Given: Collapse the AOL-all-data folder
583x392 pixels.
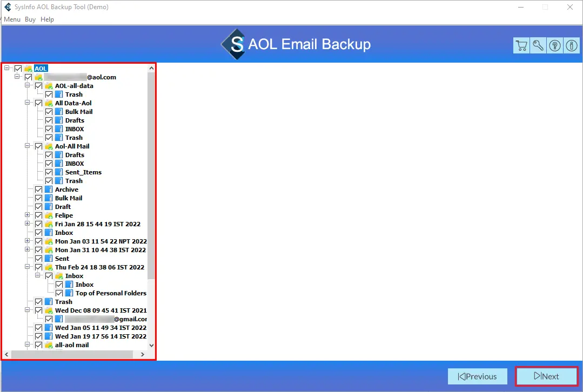Looking at the screenshot, I should point(27,85).
